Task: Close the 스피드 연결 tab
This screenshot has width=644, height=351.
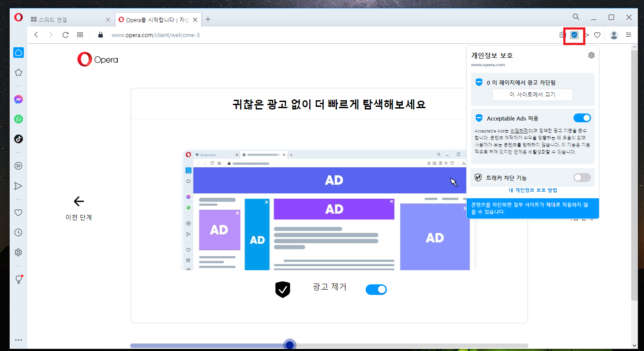Action: (x=108, y=20)
